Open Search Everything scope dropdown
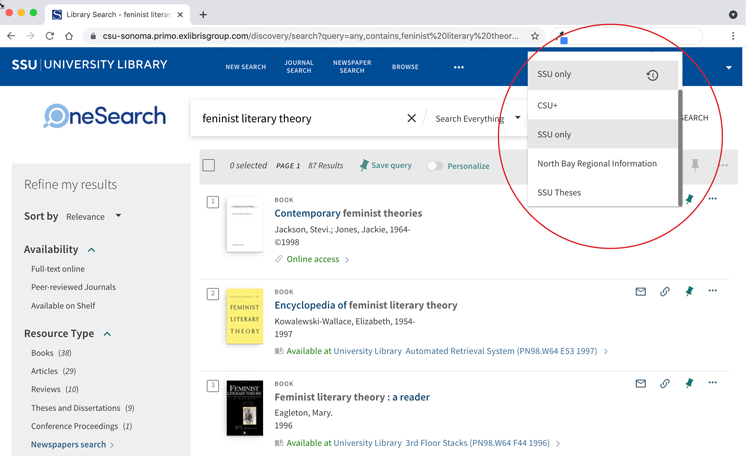Screen dimensions: 750x456 [x=477, y=118]
